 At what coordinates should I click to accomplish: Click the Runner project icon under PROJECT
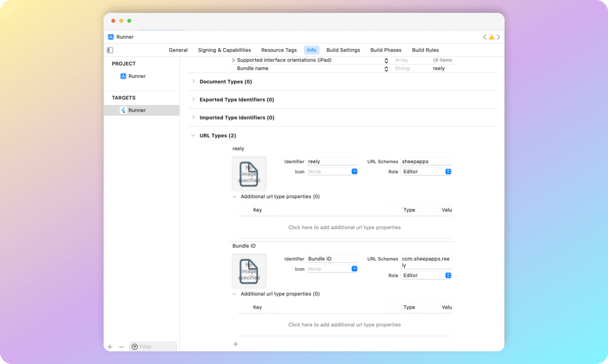(x=123, y=76)
